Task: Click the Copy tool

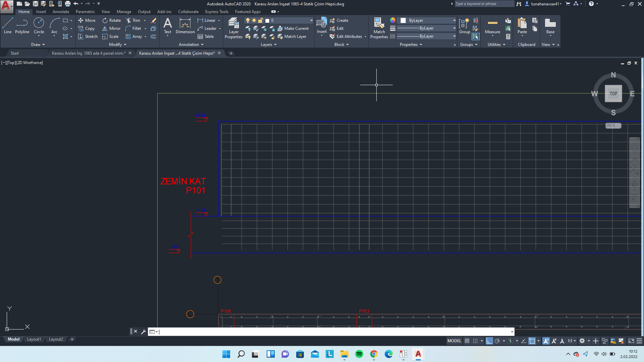Action: point(87,28)
